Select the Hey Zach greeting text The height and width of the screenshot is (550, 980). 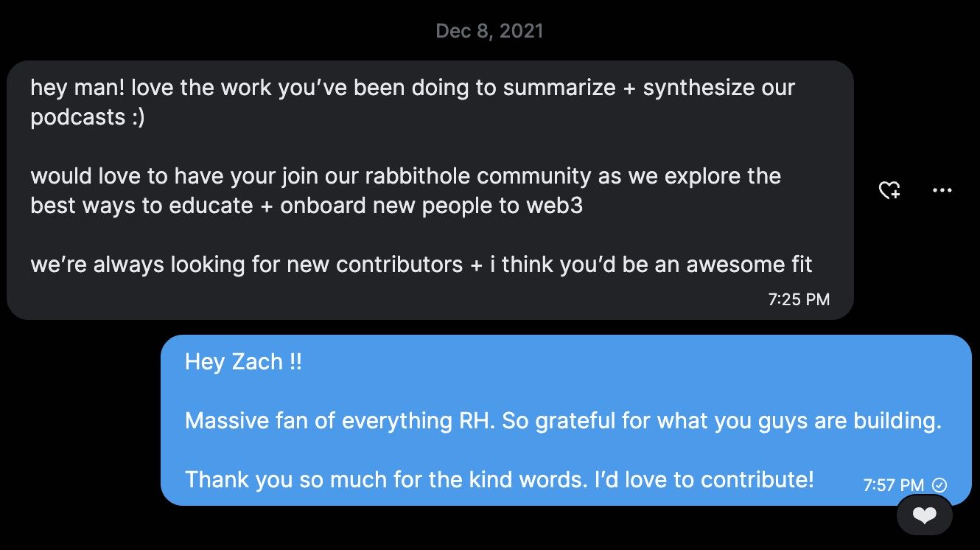pos(242,361)
